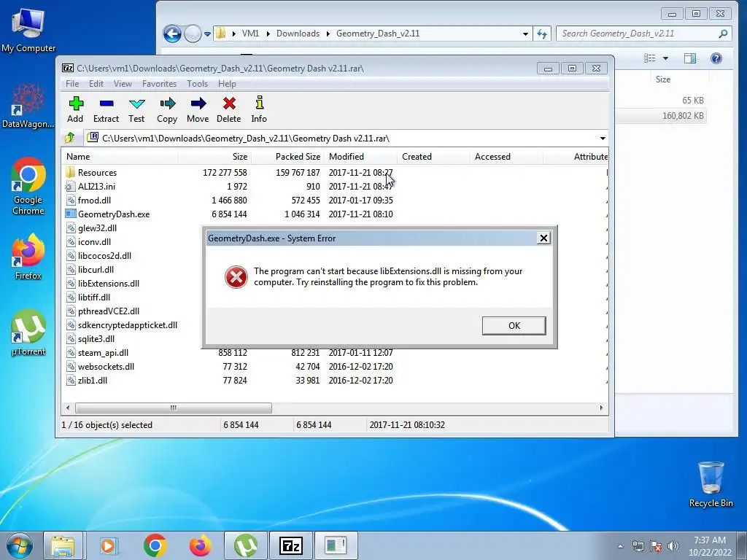Open the Help menu
Screen dimensions: 747x560
227,84
